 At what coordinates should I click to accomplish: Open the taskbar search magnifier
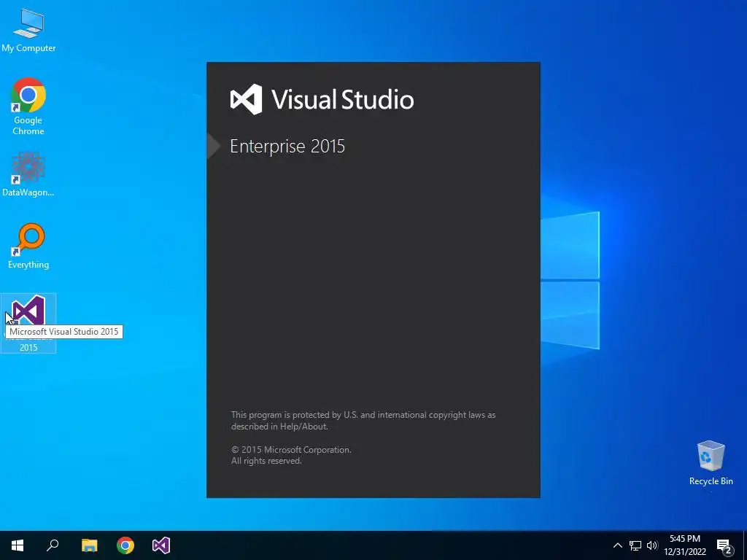coord(53,545)
